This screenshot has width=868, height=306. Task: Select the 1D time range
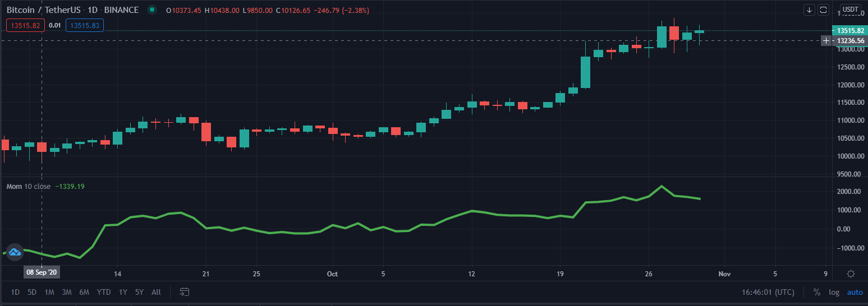point(15,292)
